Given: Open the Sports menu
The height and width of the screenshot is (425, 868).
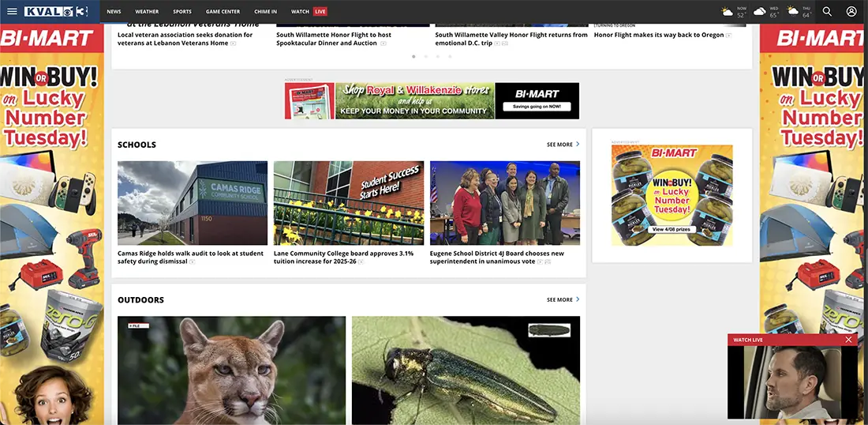Looking at the screenshot, I should point(182,11).
